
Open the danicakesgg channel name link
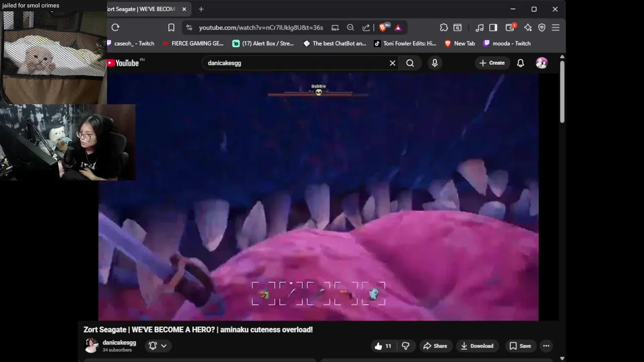(119, 342)
